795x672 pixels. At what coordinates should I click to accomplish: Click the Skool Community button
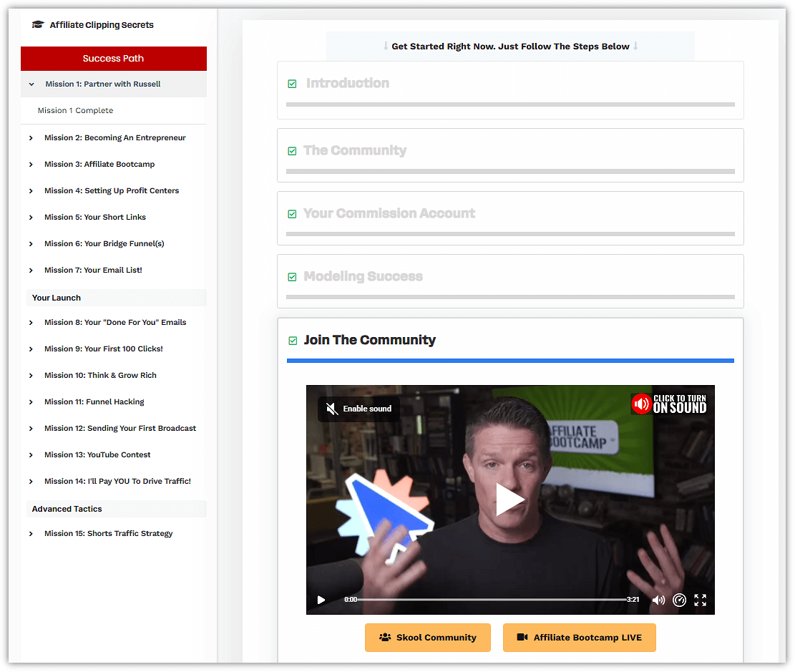[428, 638]
